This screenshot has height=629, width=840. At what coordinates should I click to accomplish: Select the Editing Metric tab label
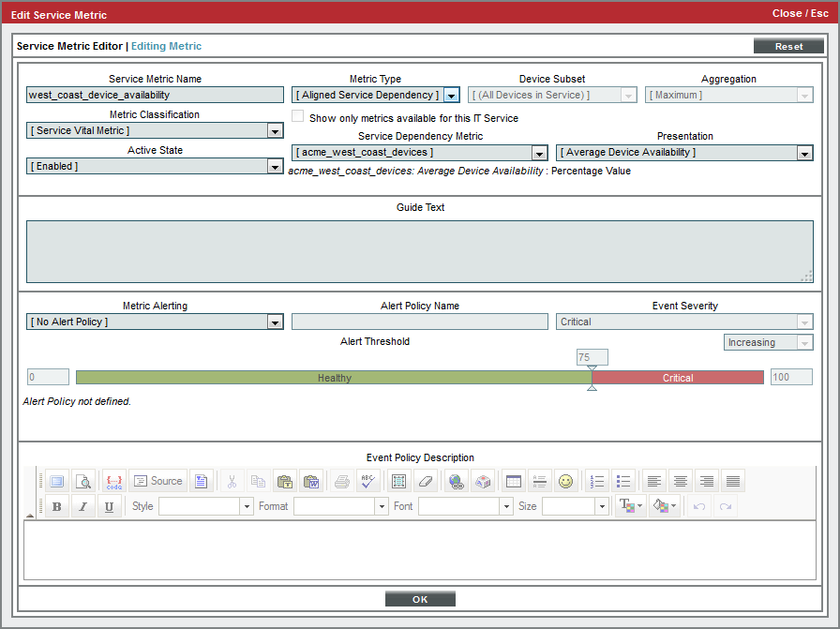pos(166,45)
